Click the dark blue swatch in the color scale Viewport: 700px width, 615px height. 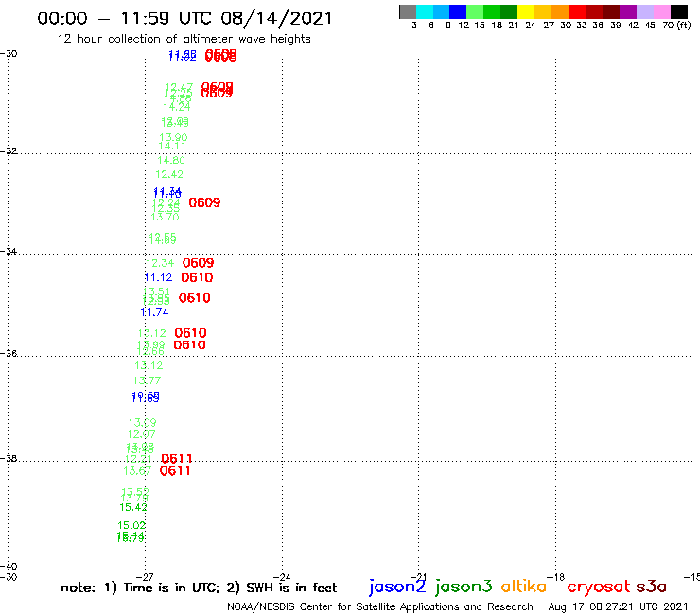tap(458, 11)
